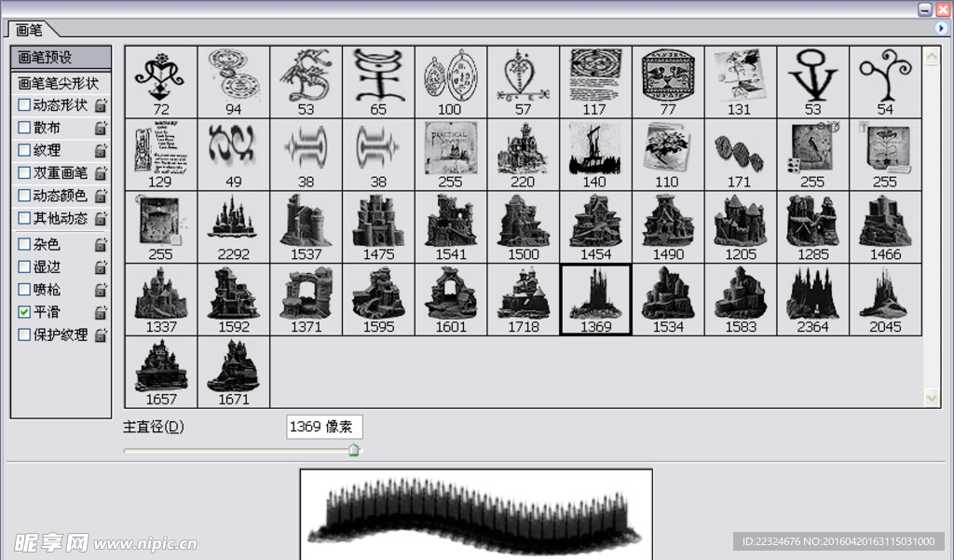This screenshot has height=560, width=954.
Task: Disable the 平滑 checkbox
Action: pos(25,312)
